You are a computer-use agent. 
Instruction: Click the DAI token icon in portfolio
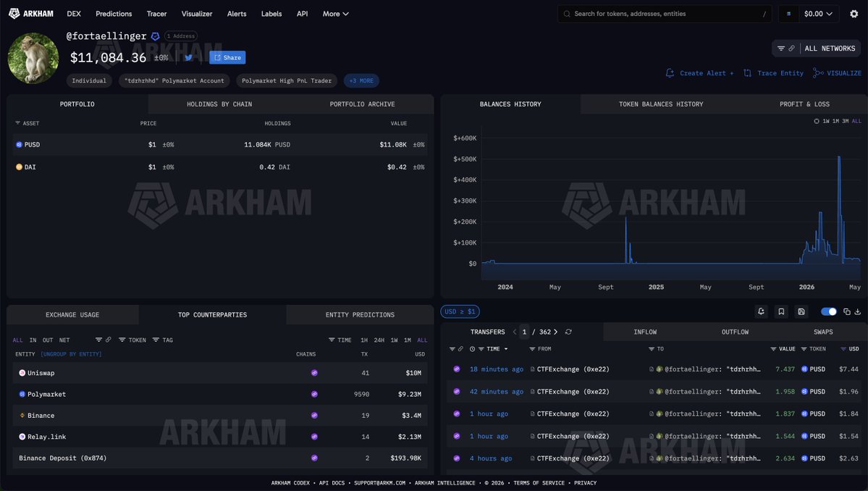click(x=19, y=167)
